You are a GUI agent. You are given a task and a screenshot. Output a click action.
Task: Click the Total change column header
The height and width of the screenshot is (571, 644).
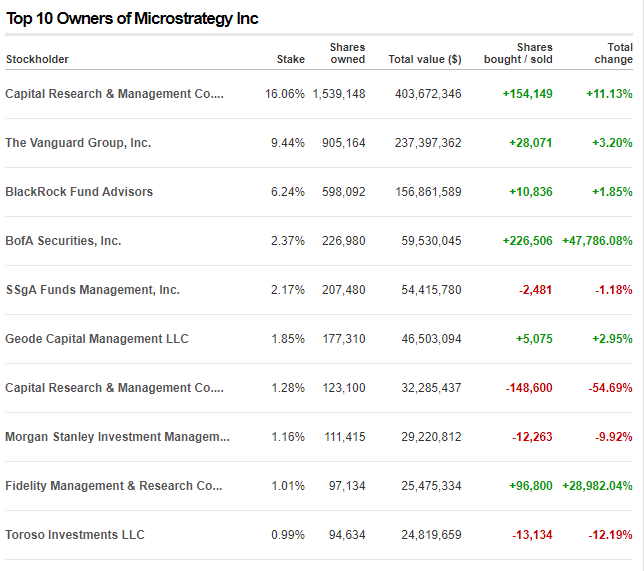coord(614,53)
